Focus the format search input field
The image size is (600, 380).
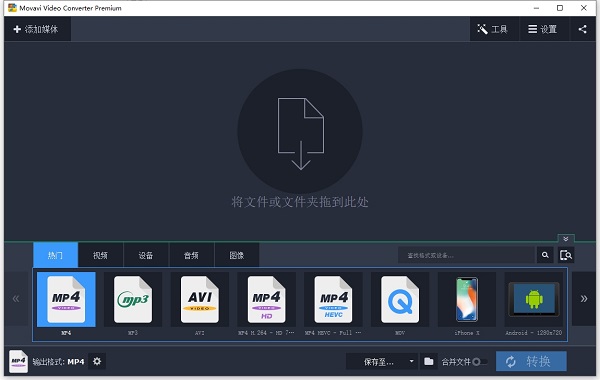(466, 255)
